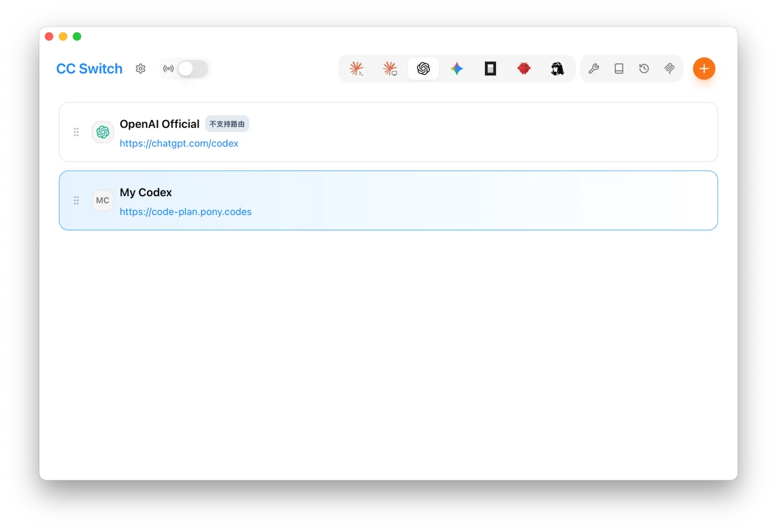Open the history clock icon
Screen dimensions: 777x532
tap(644, 68)
